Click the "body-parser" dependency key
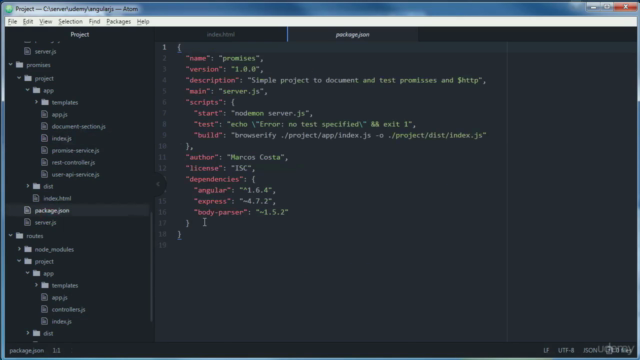The image size is (640, 360). (x=221, y=212)
